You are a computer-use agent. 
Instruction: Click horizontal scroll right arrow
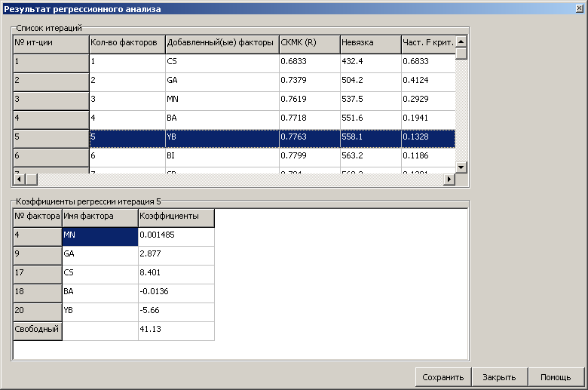[449, 179]
